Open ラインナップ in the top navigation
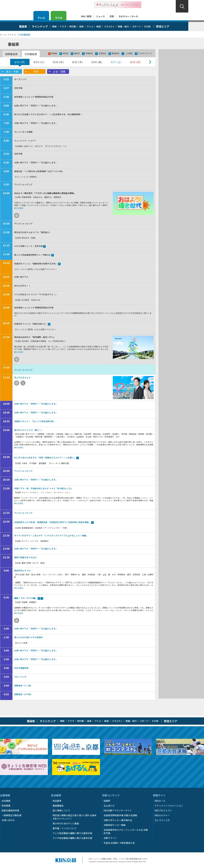 point(40,27)
